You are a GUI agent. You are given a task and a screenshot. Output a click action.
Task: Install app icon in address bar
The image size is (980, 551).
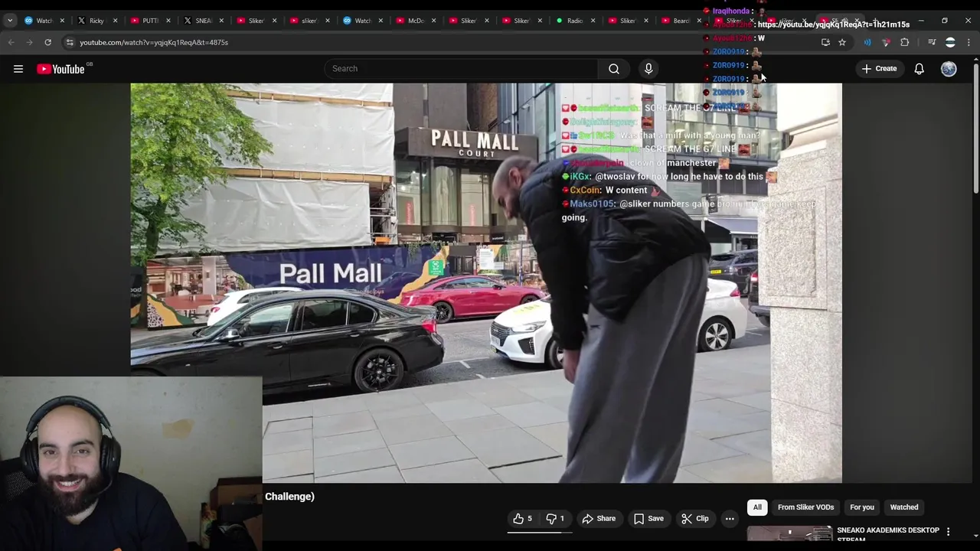825,42
